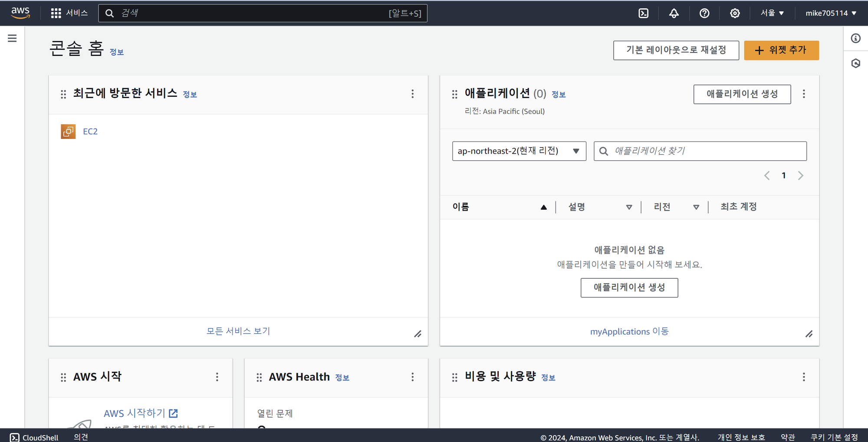The height and width of the screenshot is (442, 868).
Task: Click the 최초 계정 column header
Action: coord(739,207)
